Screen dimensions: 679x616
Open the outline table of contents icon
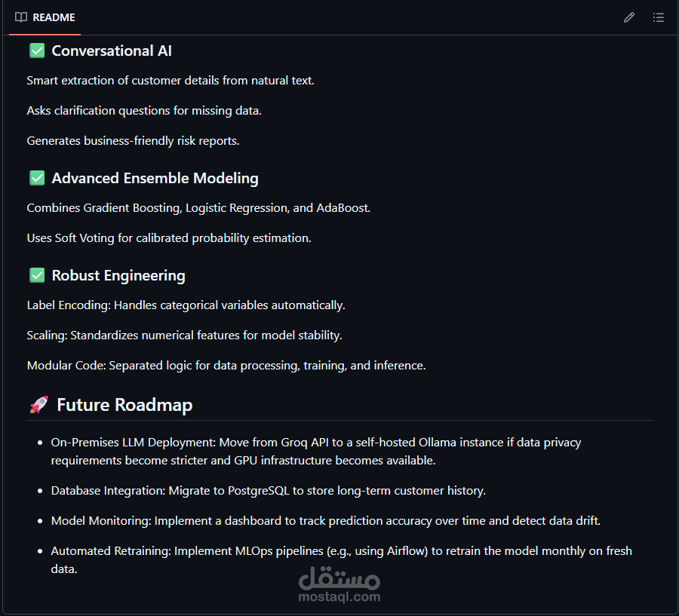[x=659, y=17]
